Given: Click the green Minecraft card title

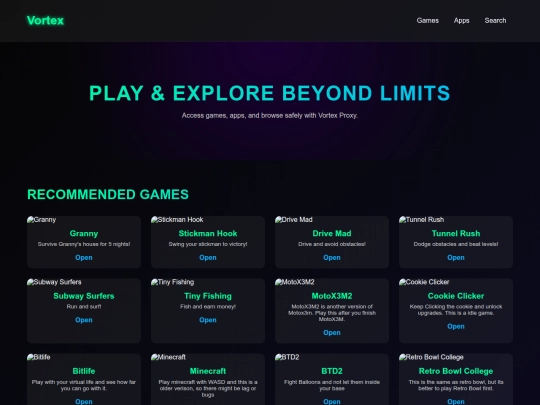Looking at the screenshot, I should click(x=208, y=371).
